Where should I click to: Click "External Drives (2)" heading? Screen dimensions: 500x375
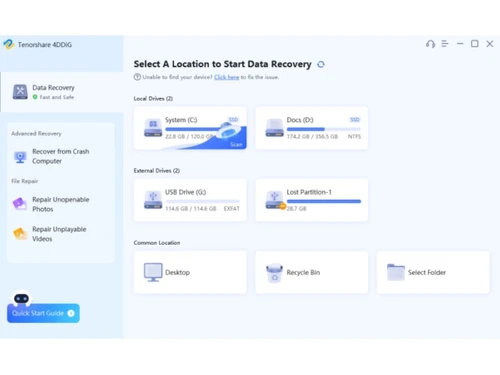pos(157,171)
